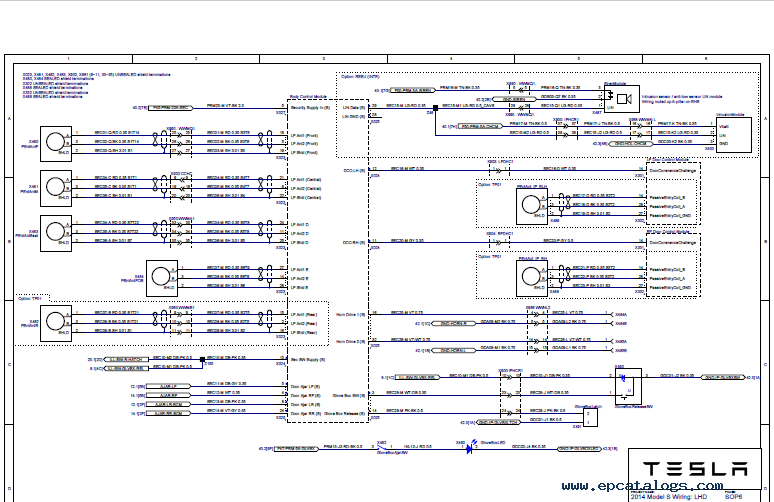Click the Security Supply In (R) pin label
774x502 pixels.
(310, 108)
